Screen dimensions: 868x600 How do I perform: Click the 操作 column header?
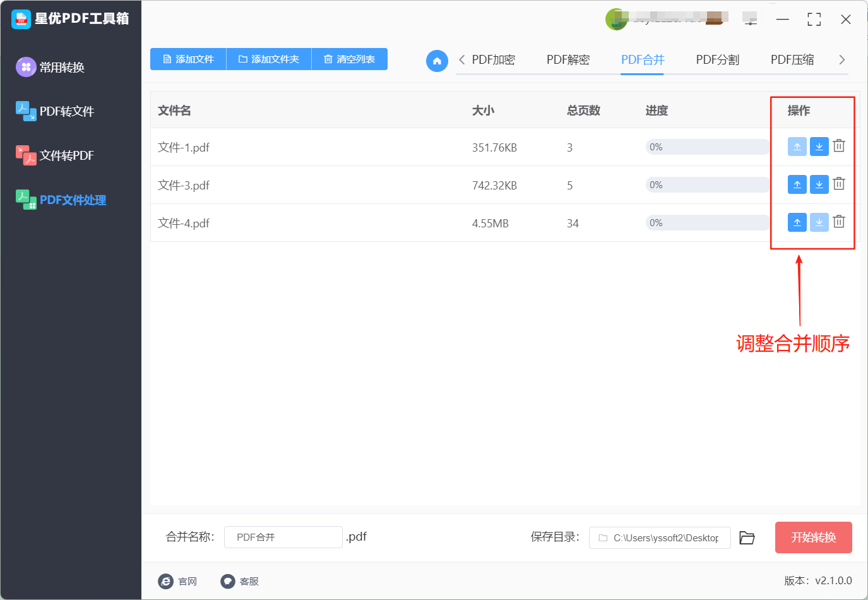point(799,111)
